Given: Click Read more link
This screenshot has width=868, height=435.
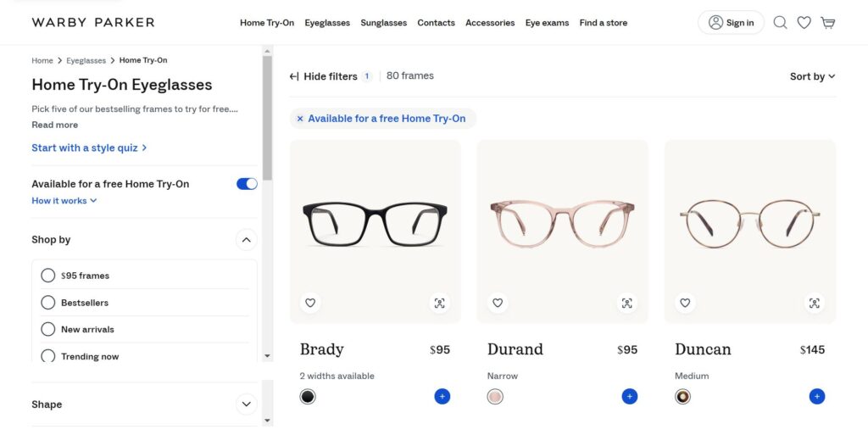Looking at the screenshot, I should [x=55, y=125].
